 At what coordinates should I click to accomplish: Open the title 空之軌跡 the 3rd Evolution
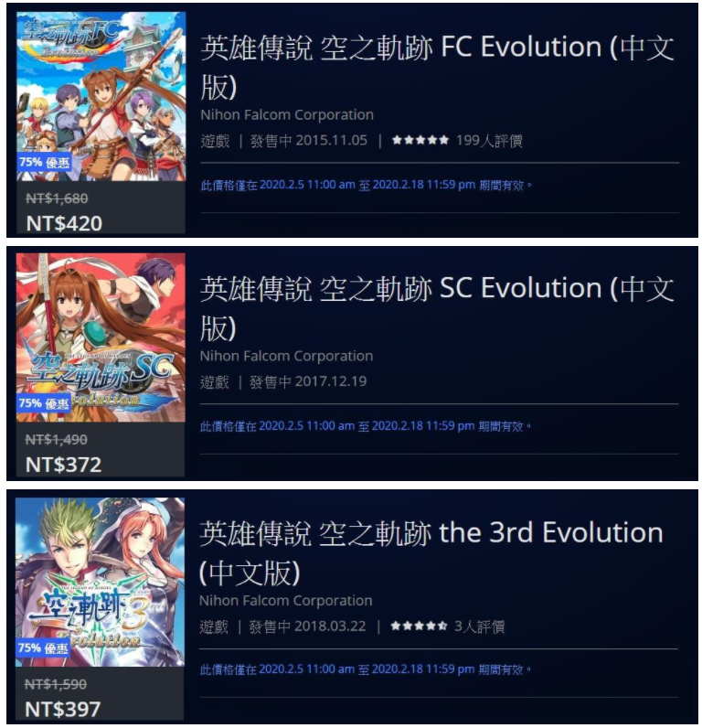[x=431, y=552]
